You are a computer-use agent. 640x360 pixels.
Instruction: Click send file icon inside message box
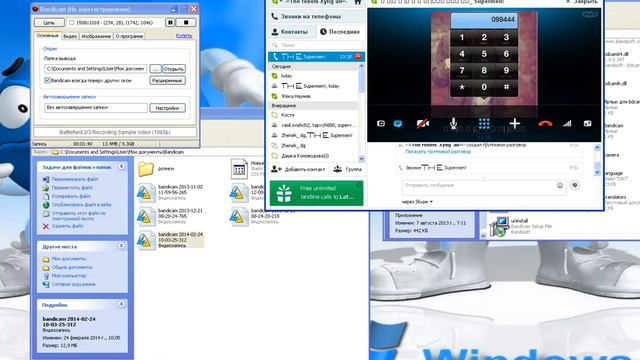pos(560,185)
